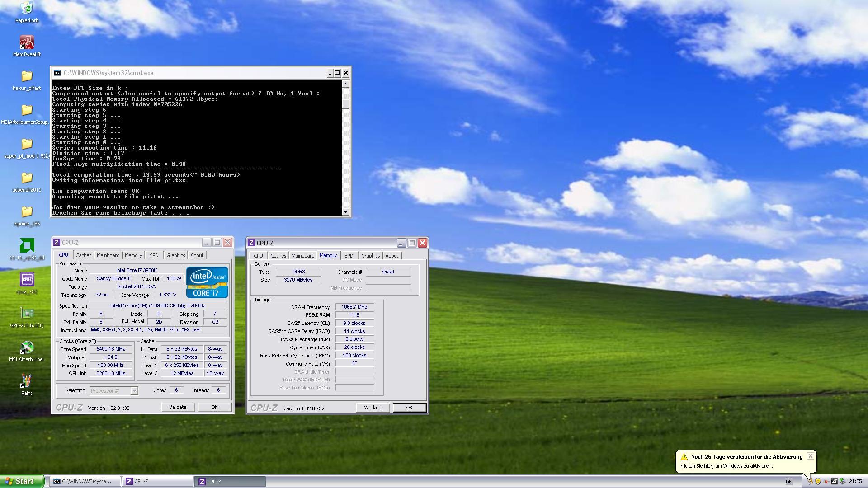The height and width of the screenshot is (488, 868).
Task: Open the SPD tab in the left CPU-Z window
Action: [154, 255]
